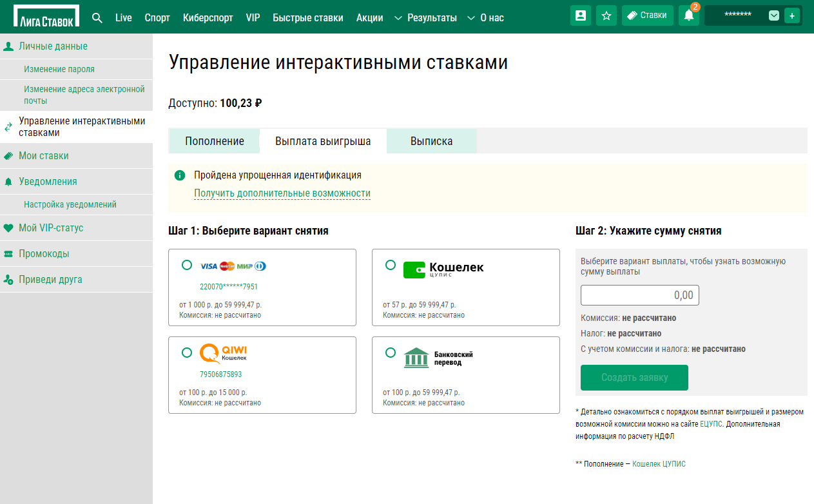Viewport: 814px width, 504px height.
Task: Switch to the Пополнение tab
Action: tap(215, 141)
